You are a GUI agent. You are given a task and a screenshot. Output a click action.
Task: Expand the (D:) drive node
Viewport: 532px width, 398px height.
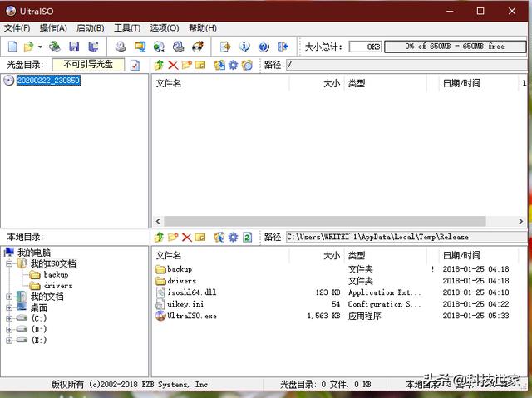pos(9,329)
